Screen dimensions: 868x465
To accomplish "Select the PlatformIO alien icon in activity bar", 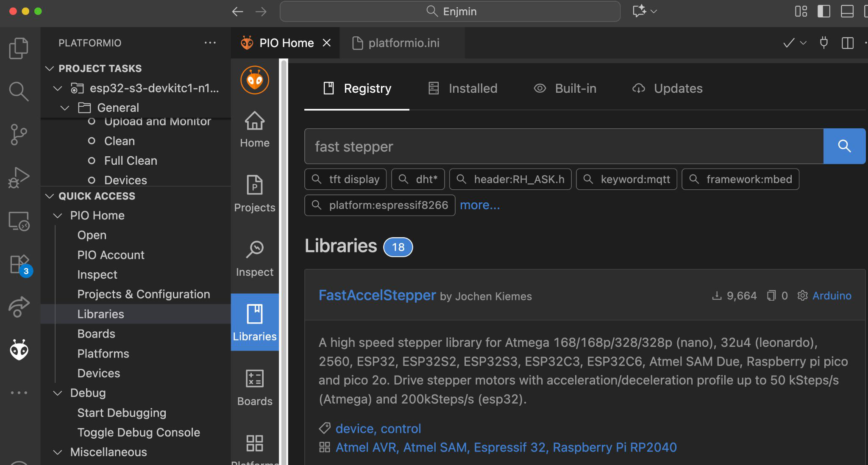I will (19, 350).
